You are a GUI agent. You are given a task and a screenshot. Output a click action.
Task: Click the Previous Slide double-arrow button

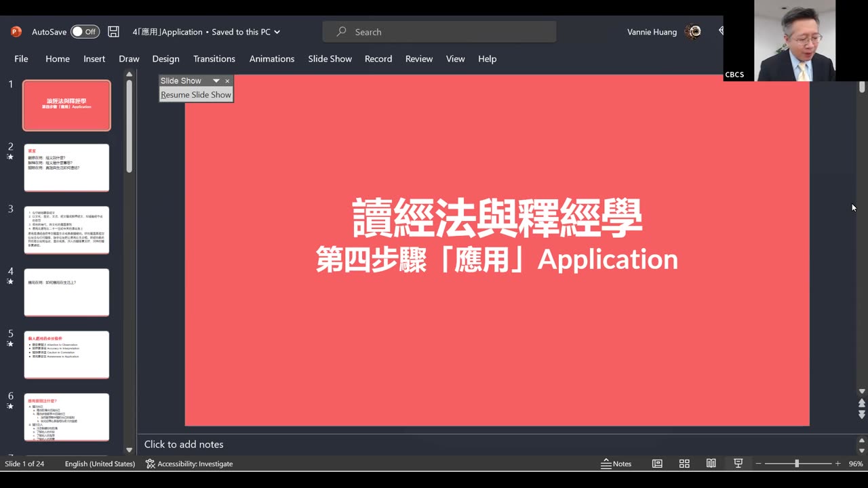click(x=862, y=403)
